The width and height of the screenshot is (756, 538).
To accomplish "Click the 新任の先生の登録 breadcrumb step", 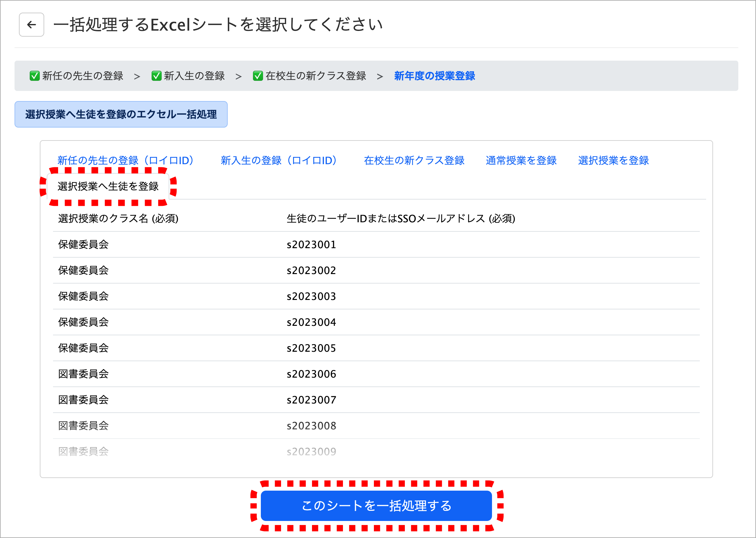I will pos(83,76).
